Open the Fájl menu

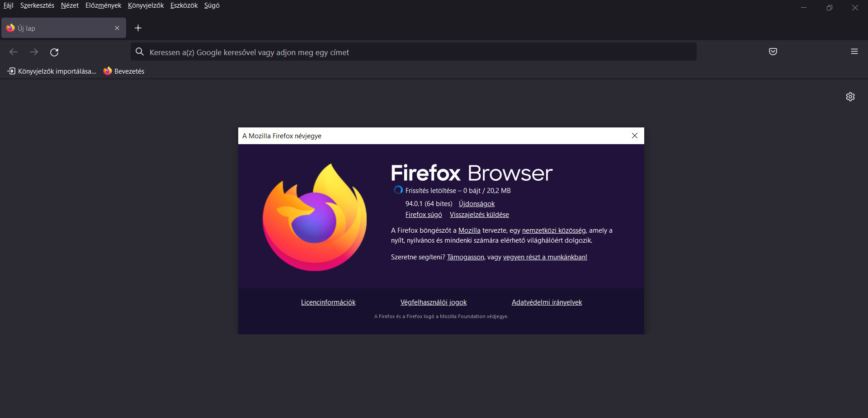click(x=9, y=5)
